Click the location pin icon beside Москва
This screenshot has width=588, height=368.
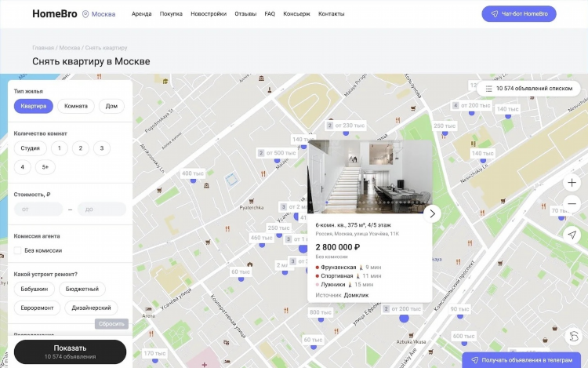tap(85, 14)
